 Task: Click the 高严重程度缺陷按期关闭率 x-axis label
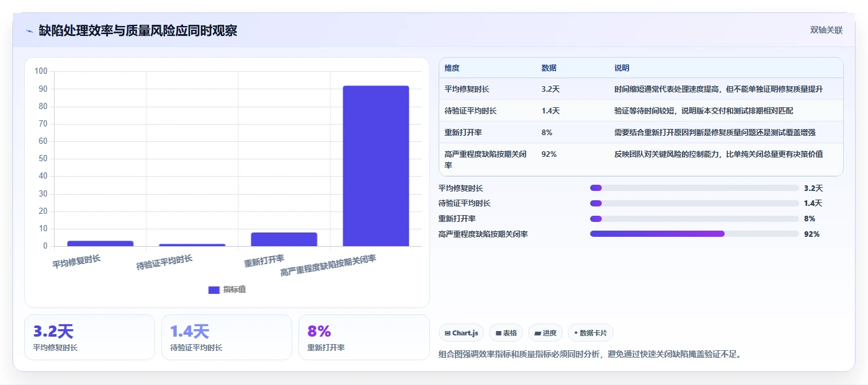[328, 266]
